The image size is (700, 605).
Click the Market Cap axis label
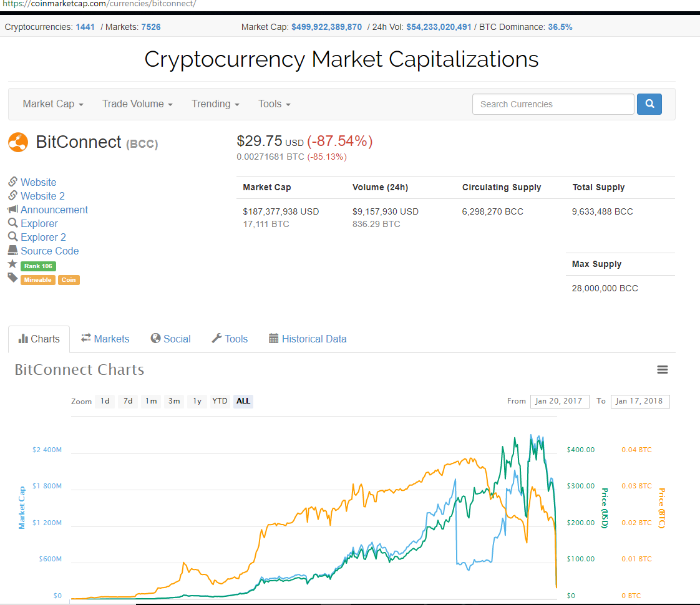21,508
